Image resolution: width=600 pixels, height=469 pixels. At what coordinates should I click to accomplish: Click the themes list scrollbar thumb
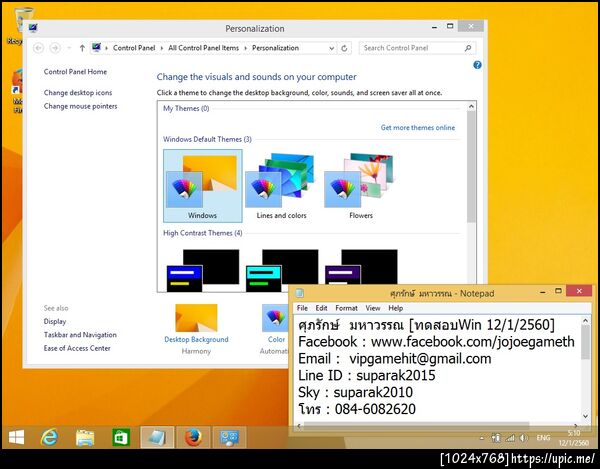point(471,166)
